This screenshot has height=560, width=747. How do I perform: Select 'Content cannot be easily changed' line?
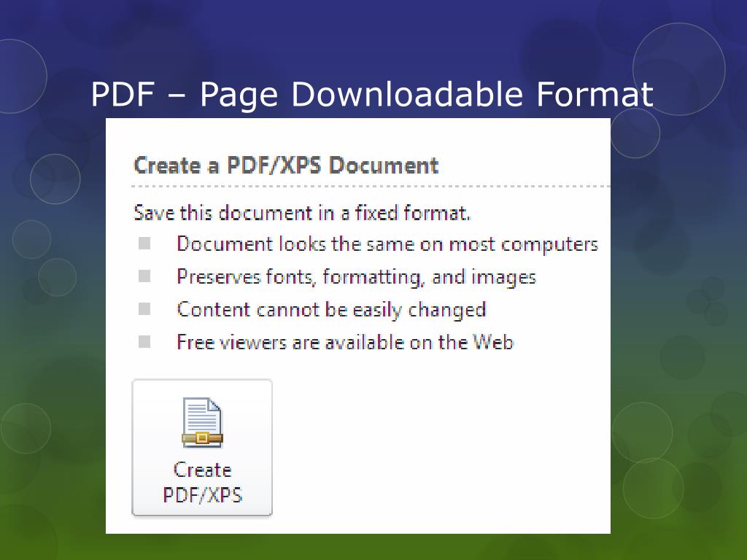point(331,309)
